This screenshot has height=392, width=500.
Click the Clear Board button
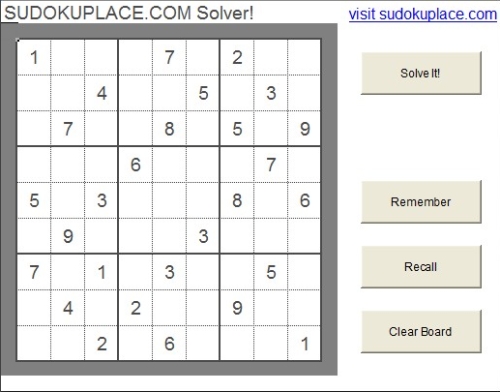[x=421, y=331]
